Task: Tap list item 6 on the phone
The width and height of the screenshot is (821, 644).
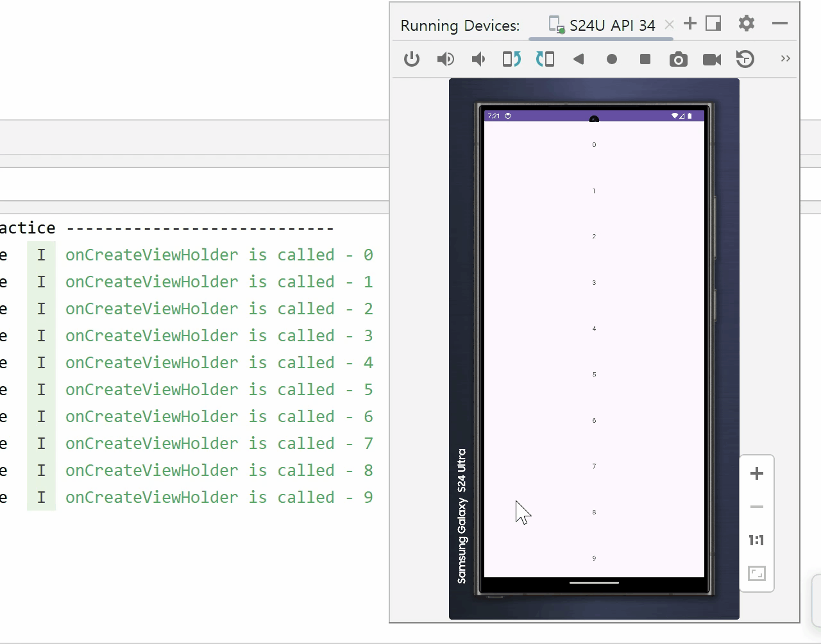Action: pyautogui.click(x=594, y=420)
